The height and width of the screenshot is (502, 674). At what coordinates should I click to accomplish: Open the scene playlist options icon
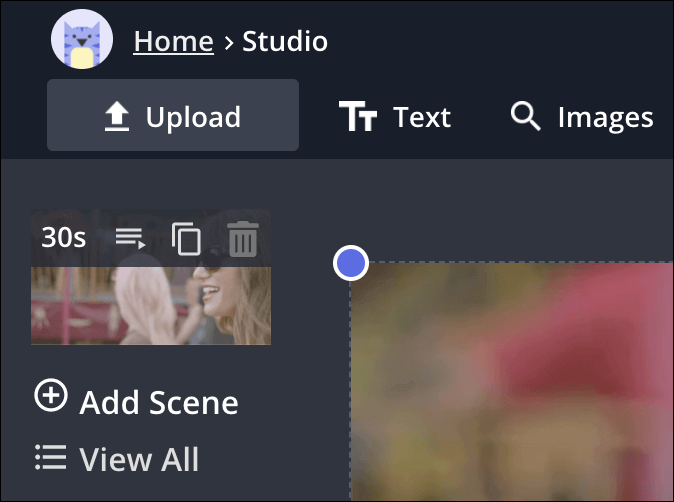130,238
